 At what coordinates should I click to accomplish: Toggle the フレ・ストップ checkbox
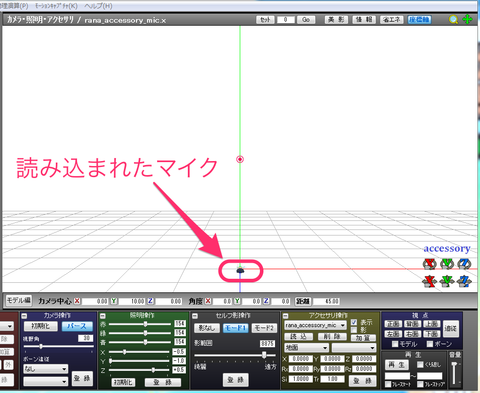point(421,384)
